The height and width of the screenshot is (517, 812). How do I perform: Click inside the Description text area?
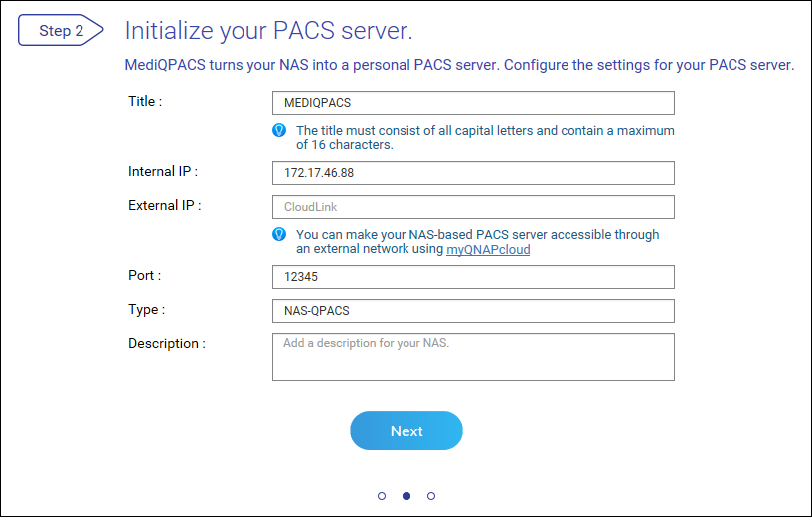(473, 357)
